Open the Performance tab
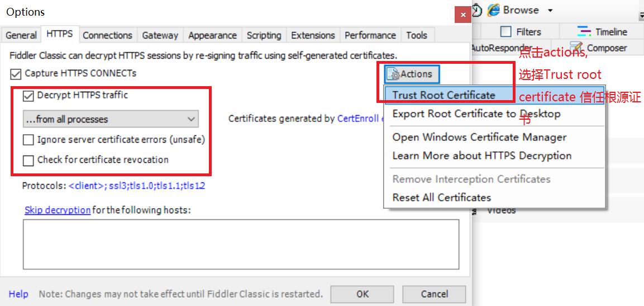Viewport: 644px width, 306px height. pos(370,35)
